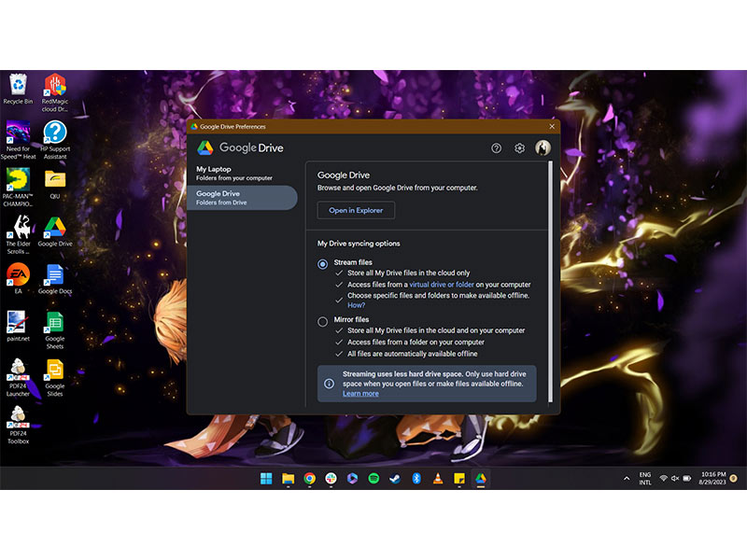The height and width of the screenshot is (560, 747).
Task: Click the info icon in streaming notice
Action: (329, 384)
